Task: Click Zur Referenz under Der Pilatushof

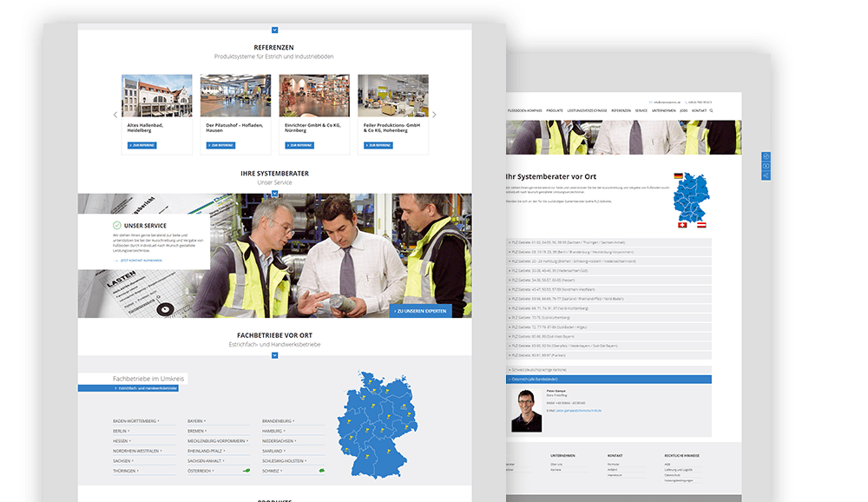Action: point(220,146)
